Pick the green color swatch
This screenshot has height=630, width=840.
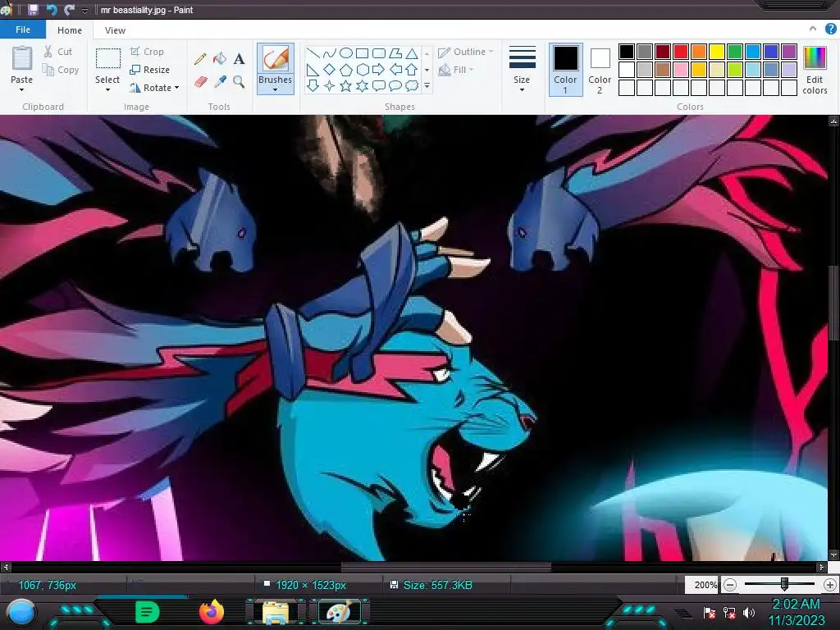[x=735, y=52]
